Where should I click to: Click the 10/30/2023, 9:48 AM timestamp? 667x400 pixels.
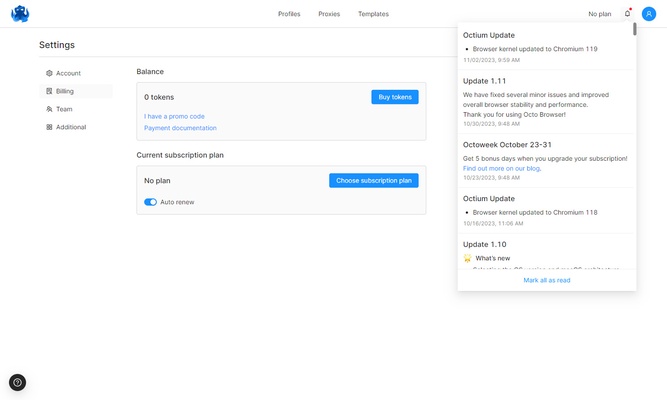pyautogui.click(x=491, y=124)
